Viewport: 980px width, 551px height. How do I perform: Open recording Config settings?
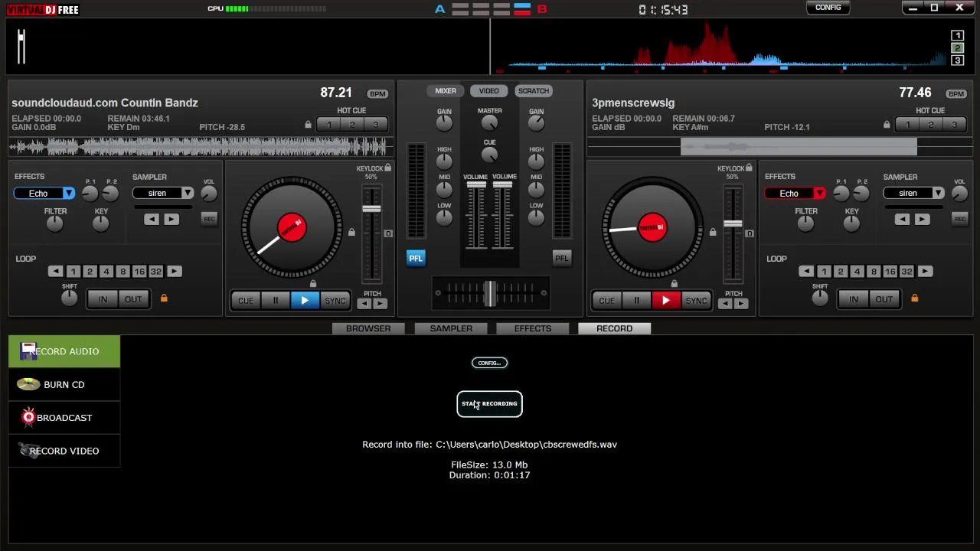[x=489, y=363]
